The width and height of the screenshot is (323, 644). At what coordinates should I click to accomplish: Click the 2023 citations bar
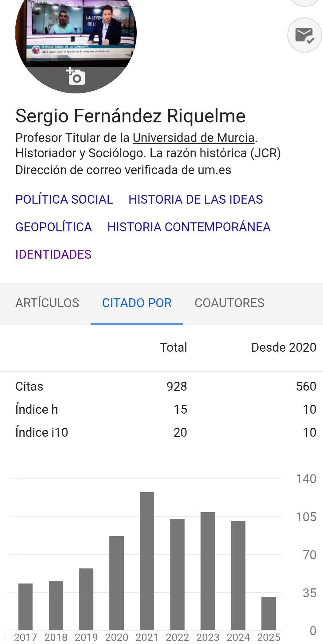click(208, 571)
